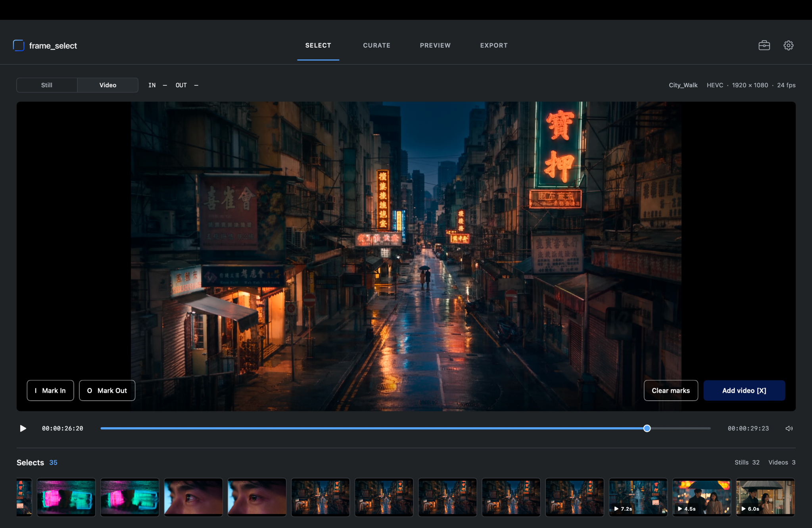
Task: Click the OUT marker readout
Action: (187, 85)
